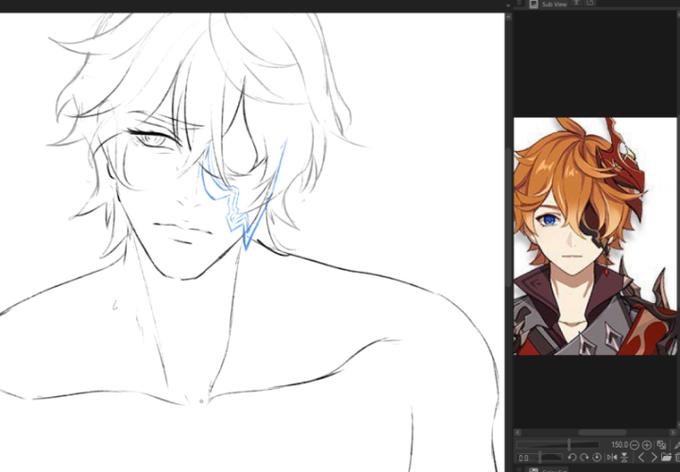Toggle the eyedropper auto-switch in Sub View

[676, 445]
